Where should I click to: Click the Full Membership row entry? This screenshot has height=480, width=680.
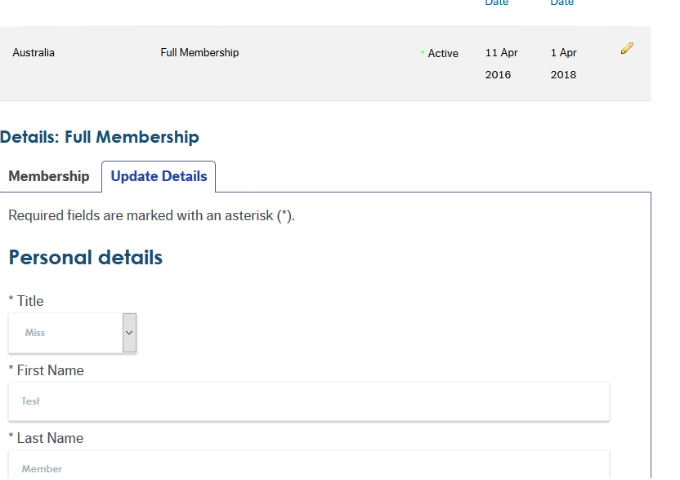[x=199, y=53]
